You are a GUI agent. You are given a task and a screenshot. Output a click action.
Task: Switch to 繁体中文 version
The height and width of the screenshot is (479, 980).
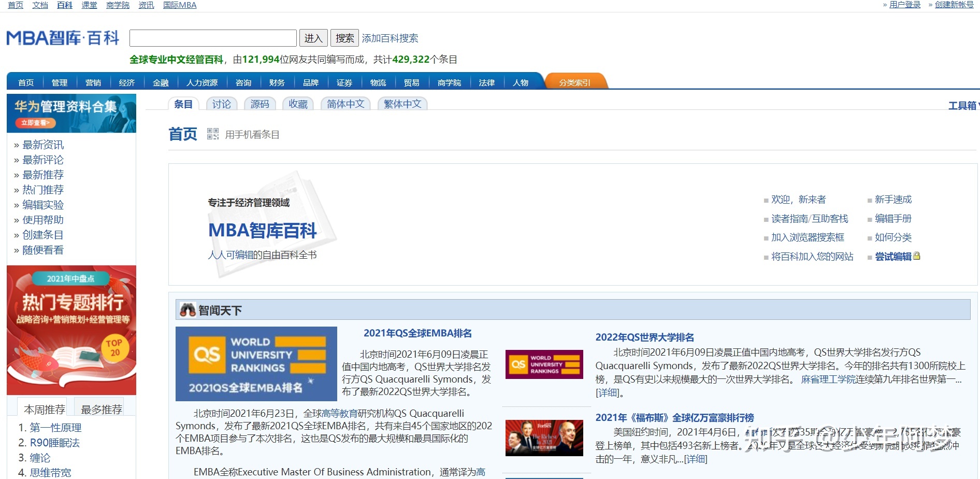[x=402, y=104]
